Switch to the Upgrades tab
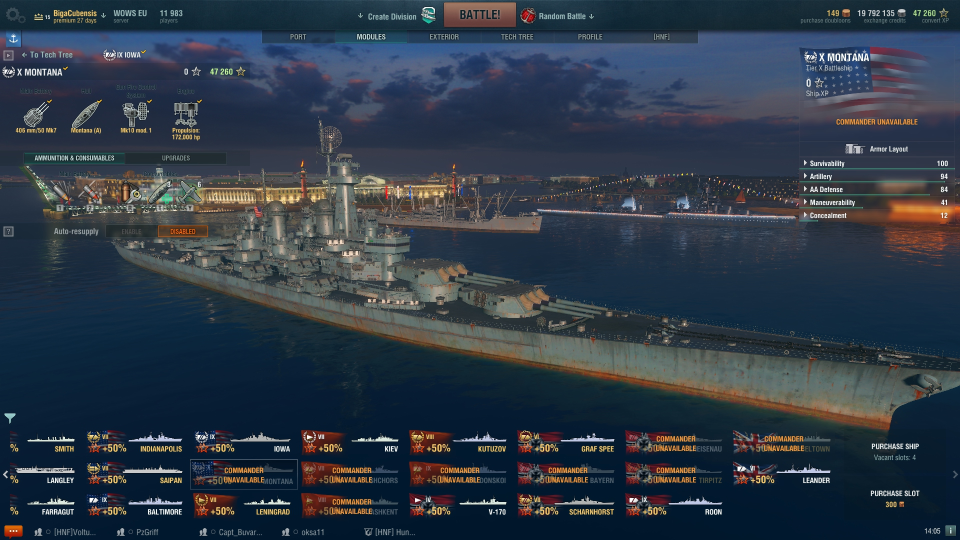The width and height of the screenshot is (960, 540). pos(176,158)
